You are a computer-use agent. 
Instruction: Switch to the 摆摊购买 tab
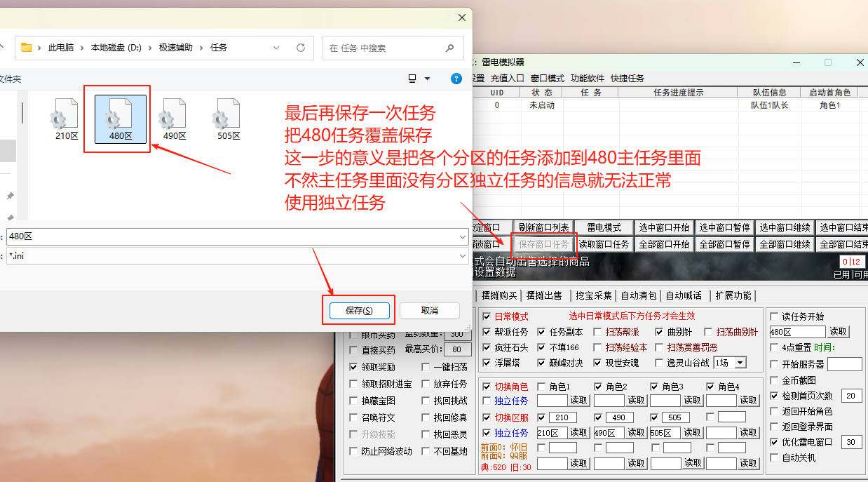click(x=499, y=295)
